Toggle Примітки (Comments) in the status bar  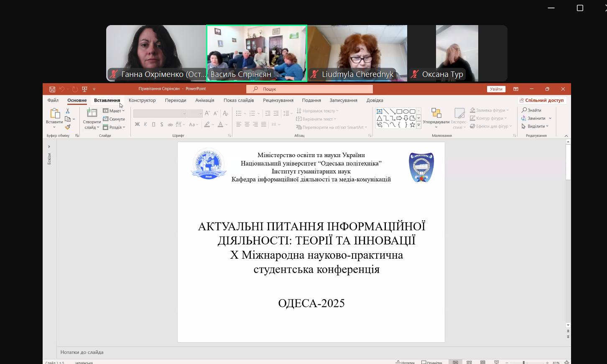tap(433, 362)
